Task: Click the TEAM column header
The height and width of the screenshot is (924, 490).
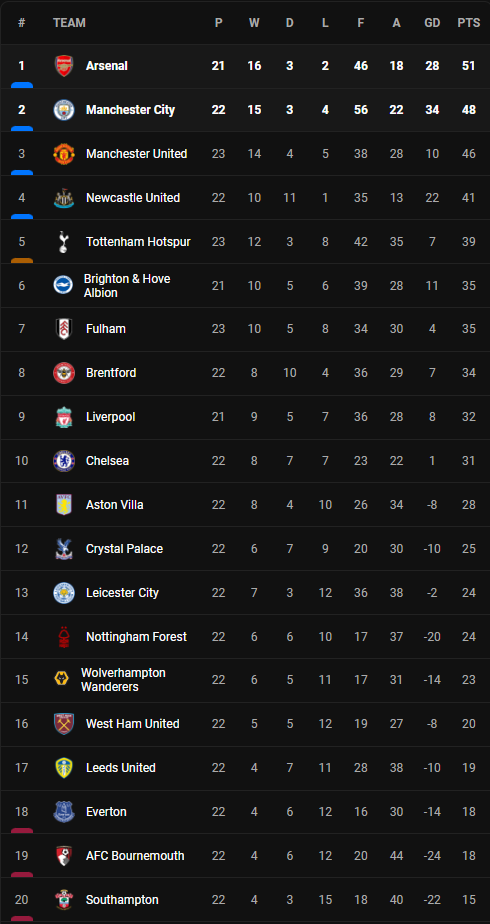Action: tap(69, 23)
